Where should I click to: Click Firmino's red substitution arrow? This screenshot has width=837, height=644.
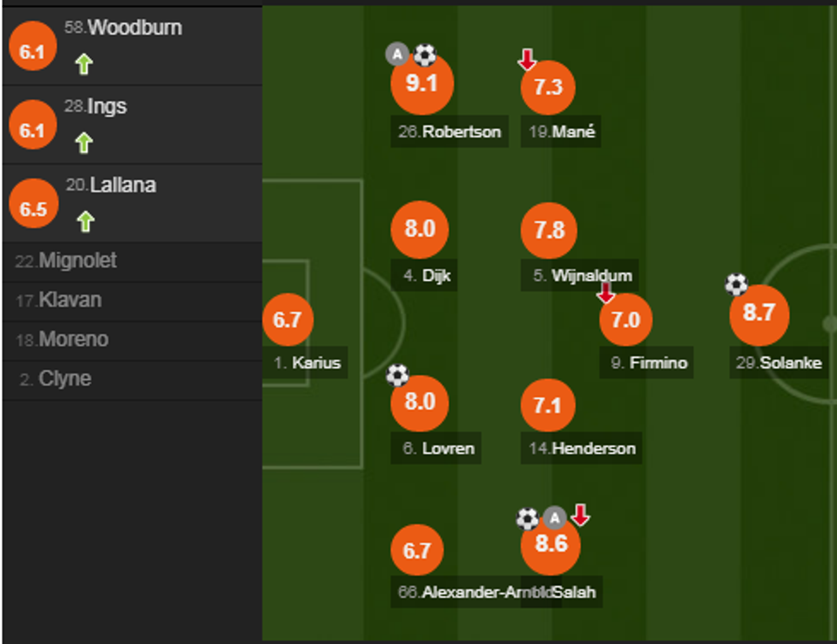tap(606, 293)
